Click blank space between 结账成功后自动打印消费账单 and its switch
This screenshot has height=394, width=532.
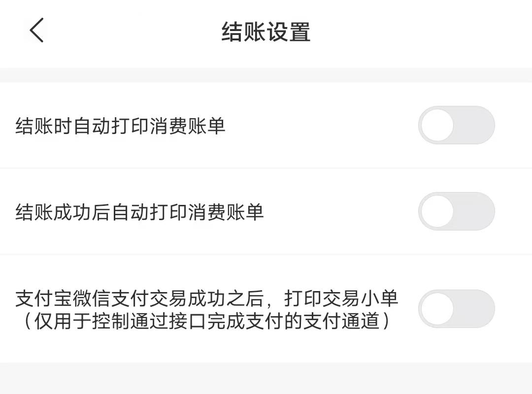click(x=340, y=212)
